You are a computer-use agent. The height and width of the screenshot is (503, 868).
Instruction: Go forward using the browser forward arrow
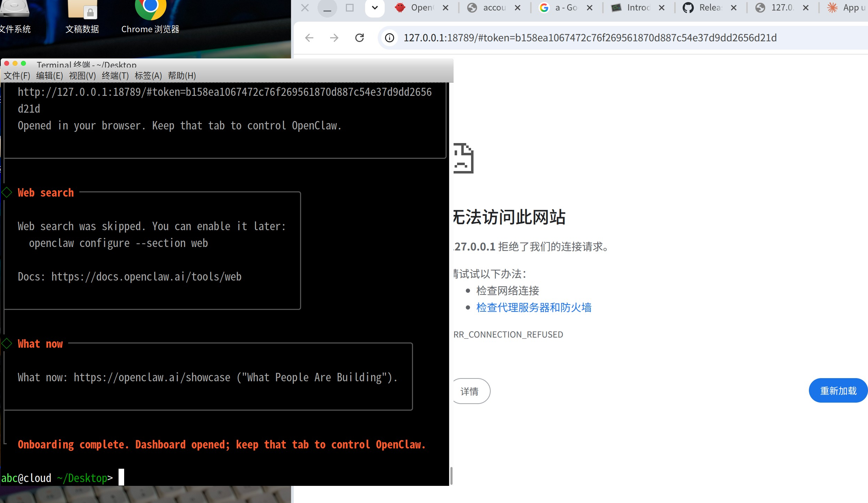pyautogui.click(x=334, y=38)
